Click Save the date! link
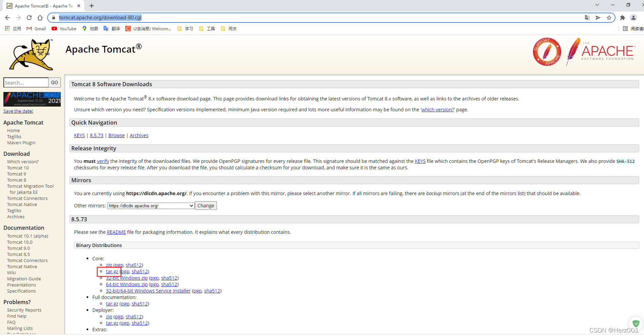The width and height of the screenshot is (644, 336). pos(18,111)
